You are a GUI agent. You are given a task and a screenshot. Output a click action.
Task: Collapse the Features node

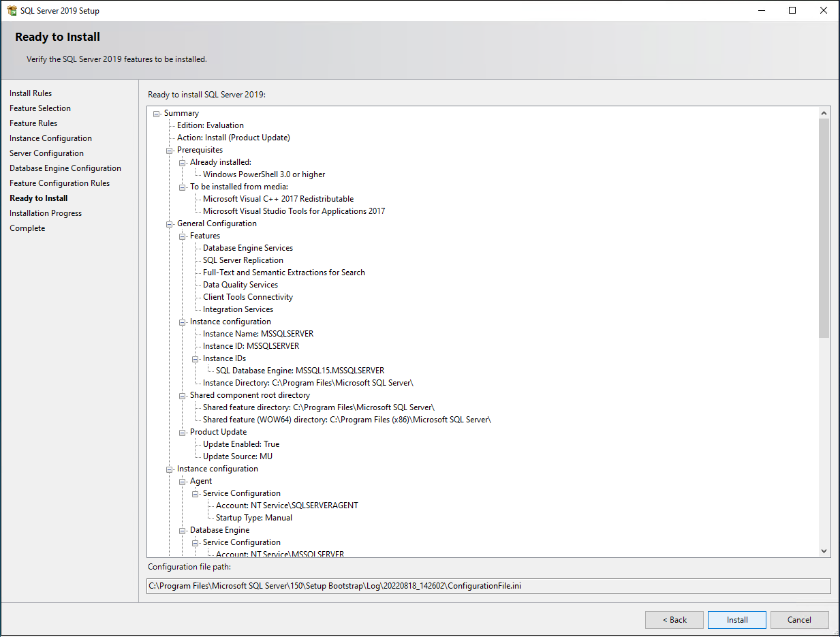click(183, 236)
